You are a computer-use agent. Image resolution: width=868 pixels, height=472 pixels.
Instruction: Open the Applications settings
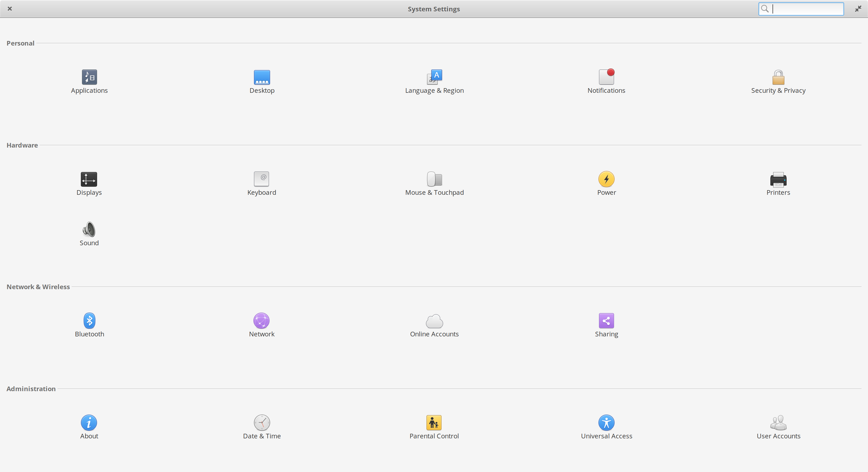[89, 82]
